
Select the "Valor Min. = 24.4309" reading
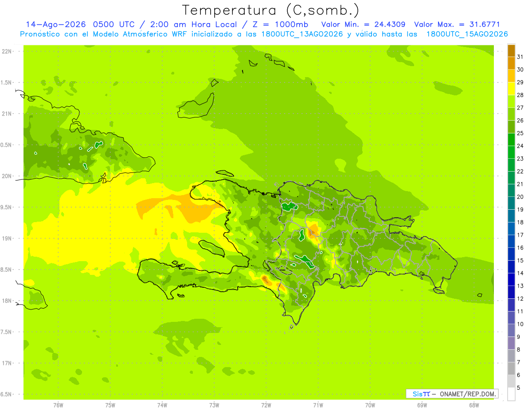(363, 24)
